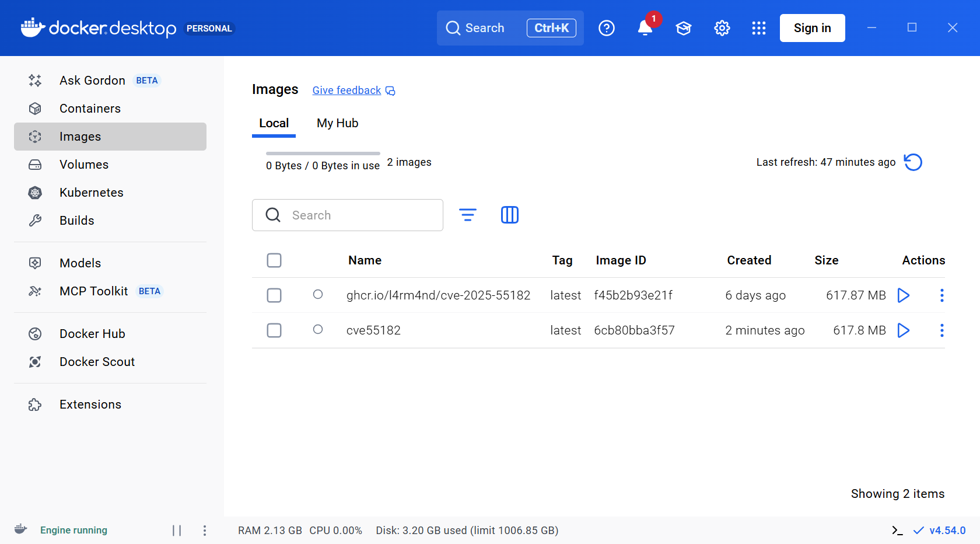The height and width of the screenshot is (544, 980).
Task: Minimize the Docker Desktop window
Action: pyautogui.click(x=871, y=27)
